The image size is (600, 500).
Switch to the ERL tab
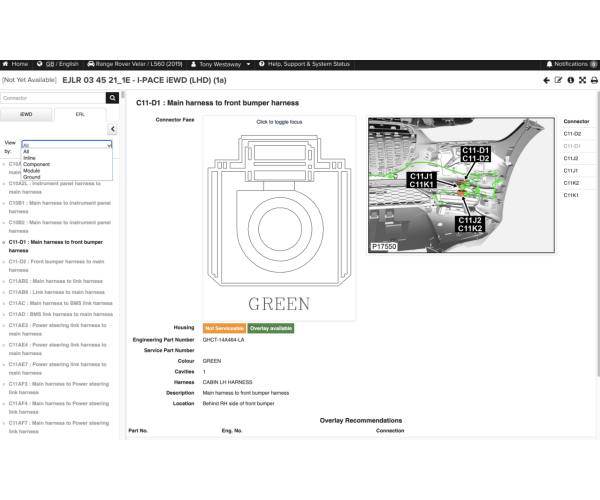point(80,114)
